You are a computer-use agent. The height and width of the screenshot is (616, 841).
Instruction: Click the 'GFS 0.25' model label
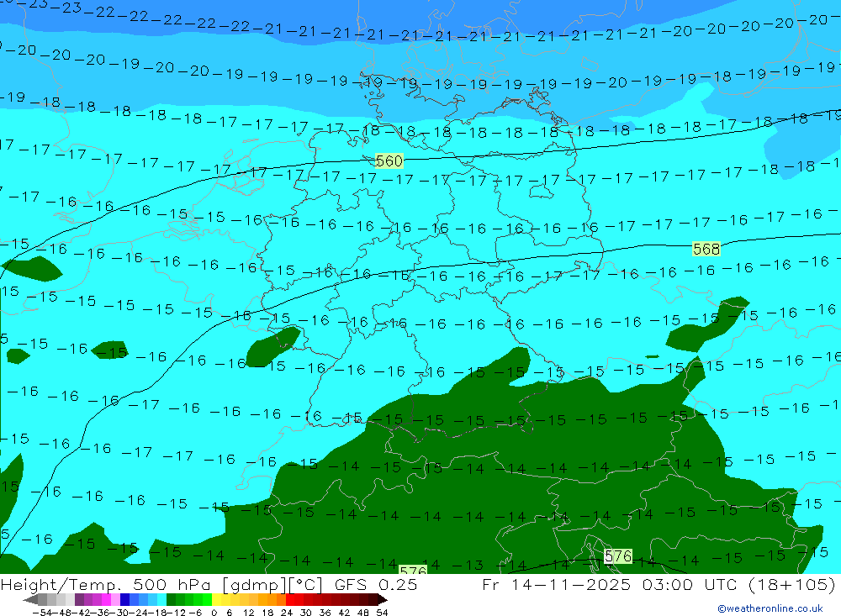tap(375, 584)
